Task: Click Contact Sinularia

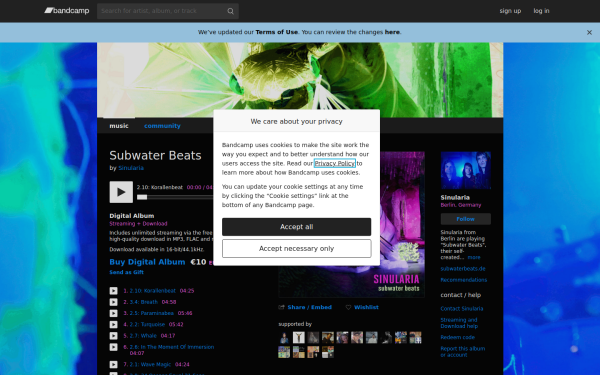Action: (x=462, y=308)
